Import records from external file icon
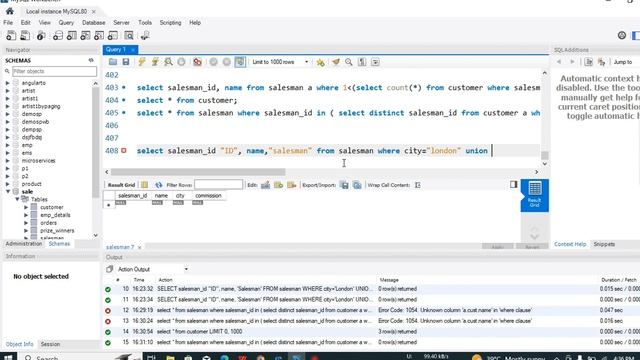The width and height of the screenshot is (640, 360). click(357, 185)
